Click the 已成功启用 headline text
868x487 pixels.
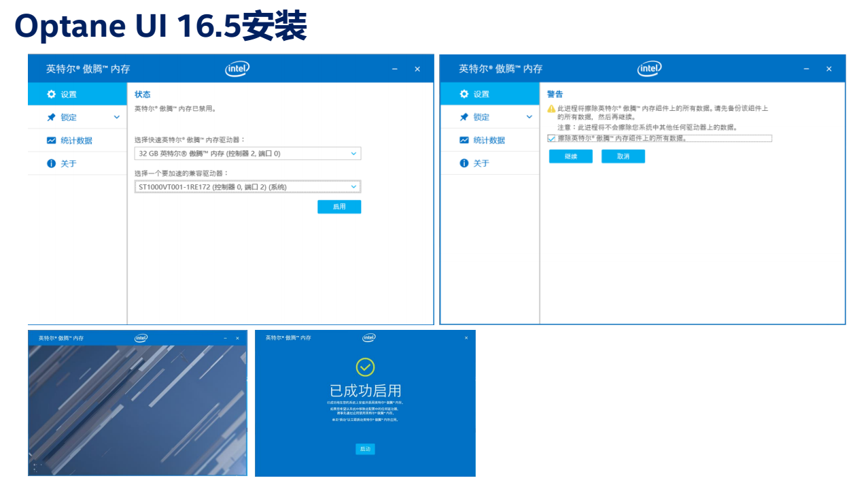[x=366, y=391]
